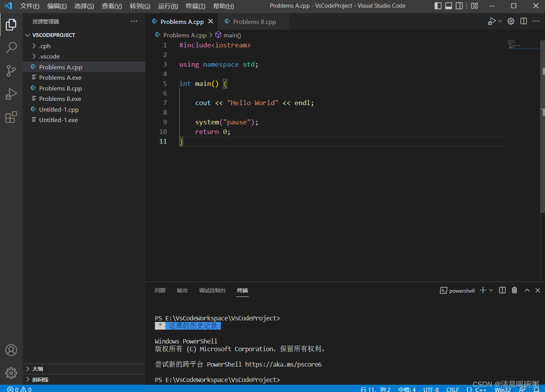Click Problems A.cpp breadcrumb
This screenshot has width=545, height=392.
pos(181,35)
